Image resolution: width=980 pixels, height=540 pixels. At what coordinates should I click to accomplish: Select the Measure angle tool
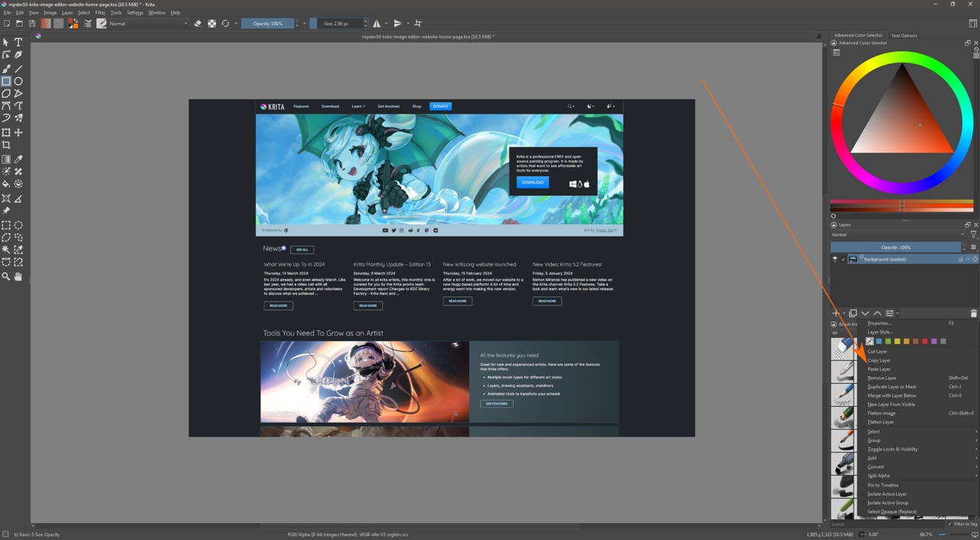click(18, 198)
